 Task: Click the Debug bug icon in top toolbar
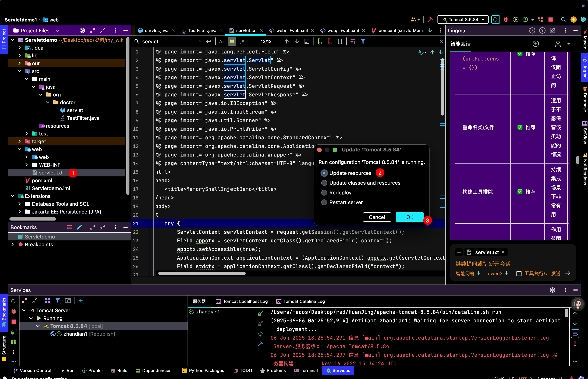(x=506, y=20)
